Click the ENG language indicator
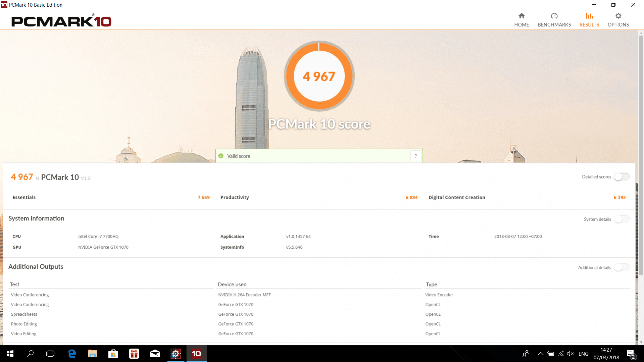Screen dimensions: 644x362 583,354
